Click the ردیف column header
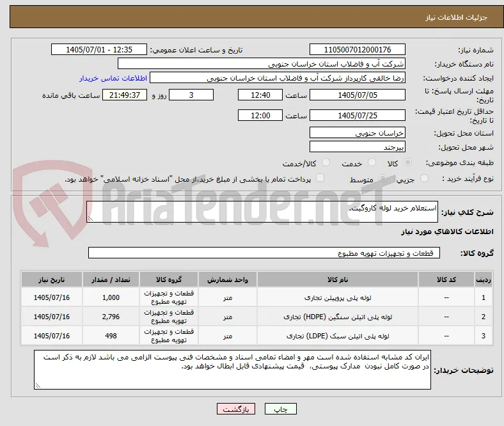 pyautogui.click(x=484, y=280)
